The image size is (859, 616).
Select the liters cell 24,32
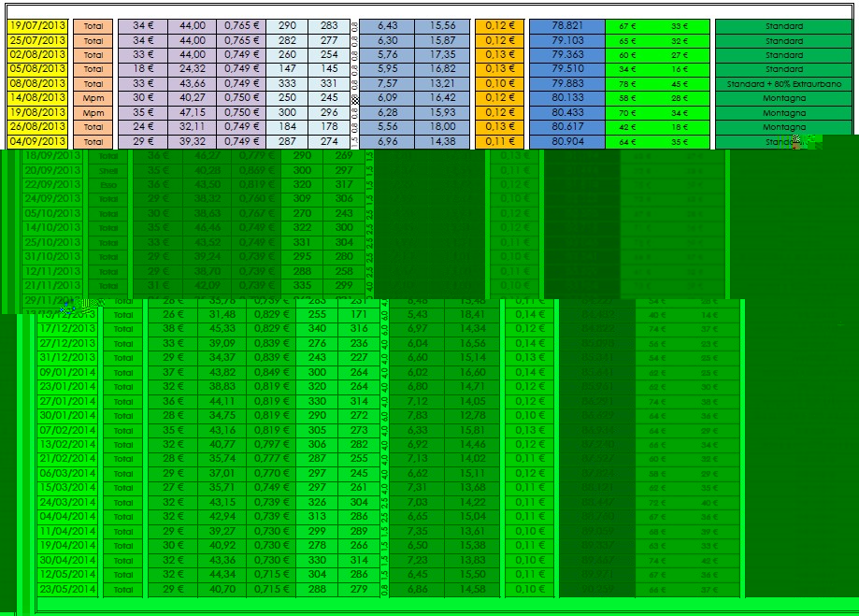(193, 69)
